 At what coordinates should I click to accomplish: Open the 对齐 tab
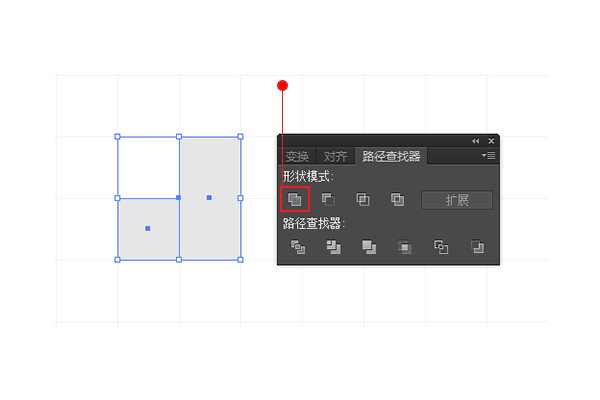(x=335, y=156)
